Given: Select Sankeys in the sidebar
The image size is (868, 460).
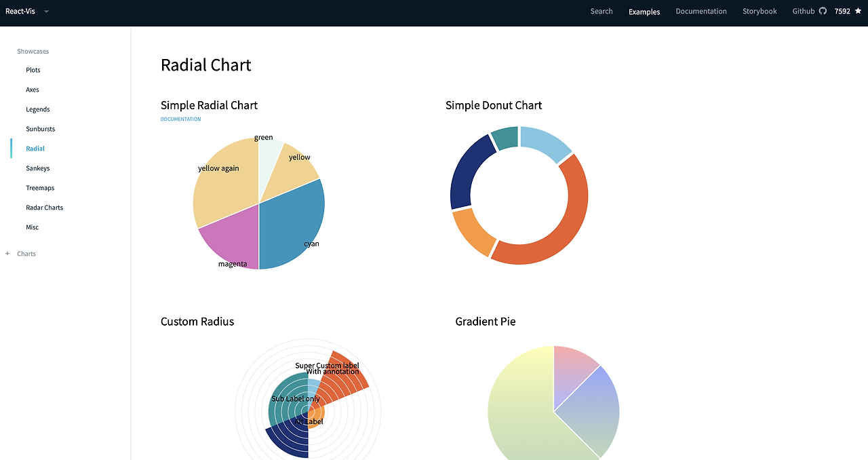Looking at the screenshot, I should pos(38,168).
